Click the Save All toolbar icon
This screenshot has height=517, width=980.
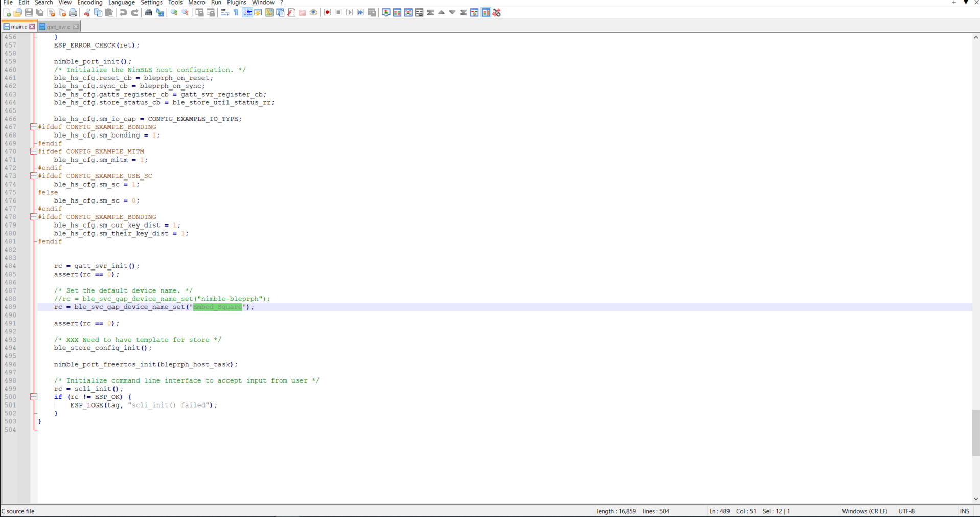[x=40, y=13]
